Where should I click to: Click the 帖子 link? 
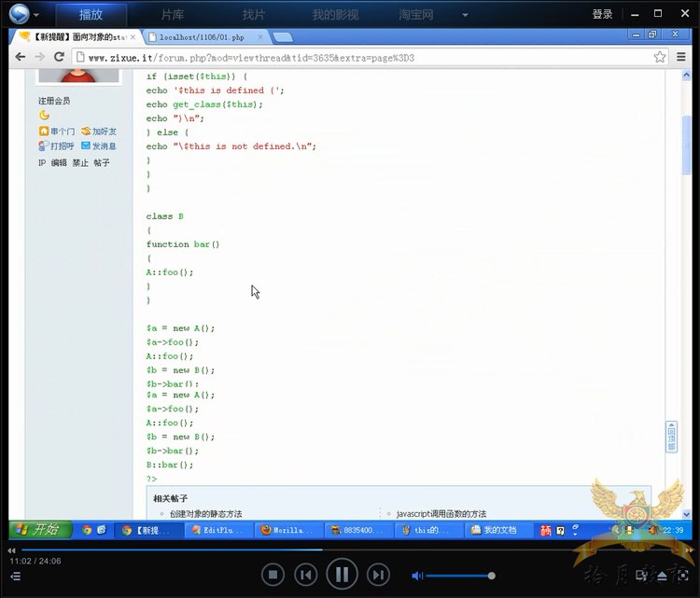coord(102,163)
